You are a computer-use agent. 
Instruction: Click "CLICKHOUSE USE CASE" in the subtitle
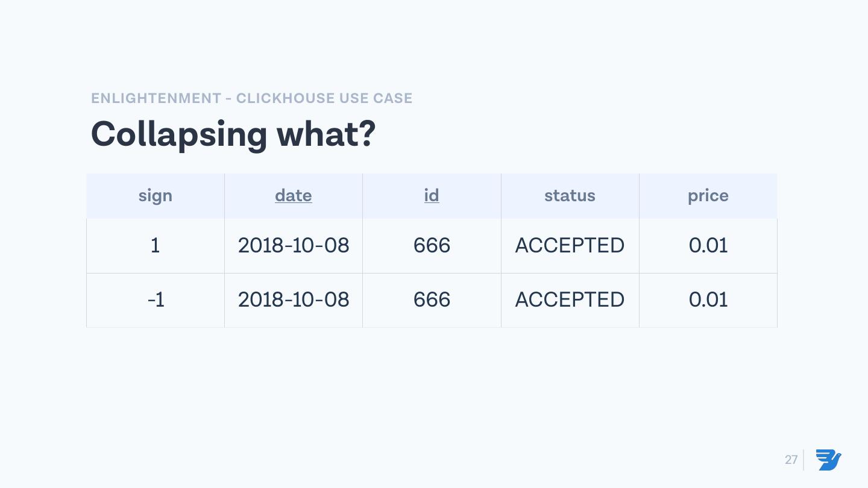click(x=324, y=98)
